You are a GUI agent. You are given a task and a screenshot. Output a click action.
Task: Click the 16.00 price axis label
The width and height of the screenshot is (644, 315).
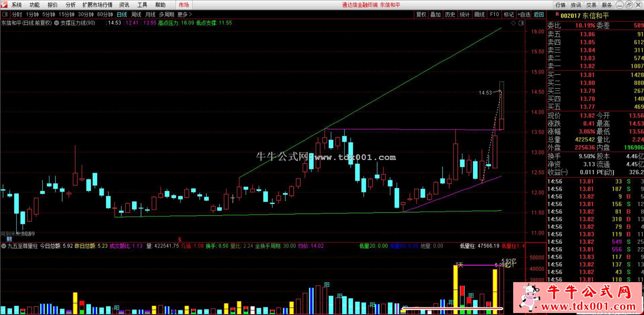(537, 32)
